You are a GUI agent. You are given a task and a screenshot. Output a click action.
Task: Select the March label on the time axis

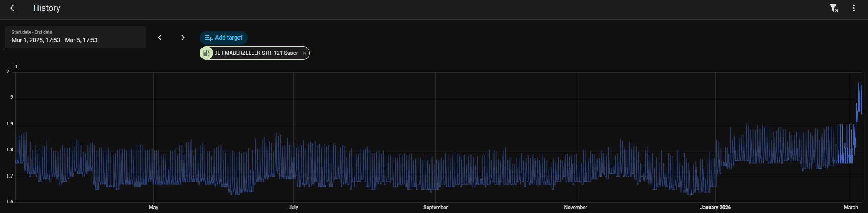(x=851, y=207)
